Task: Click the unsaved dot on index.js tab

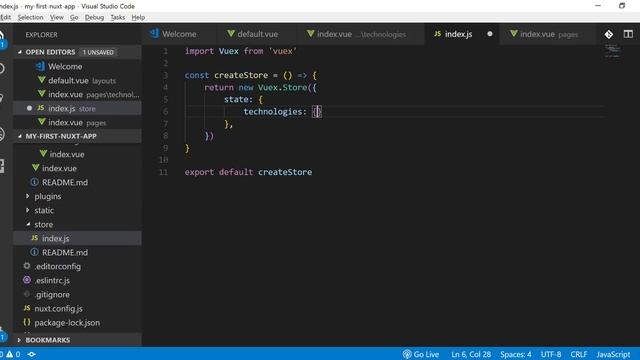Action: point(490,34)
